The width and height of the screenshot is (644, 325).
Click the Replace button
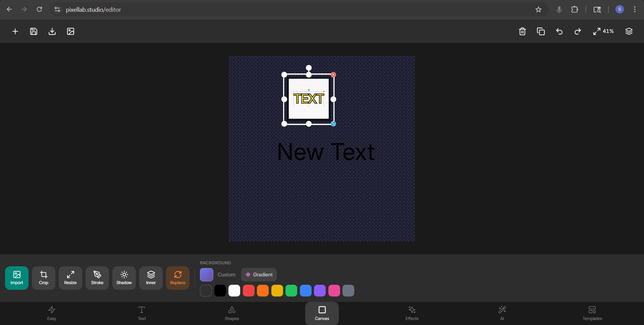point(178,278)
